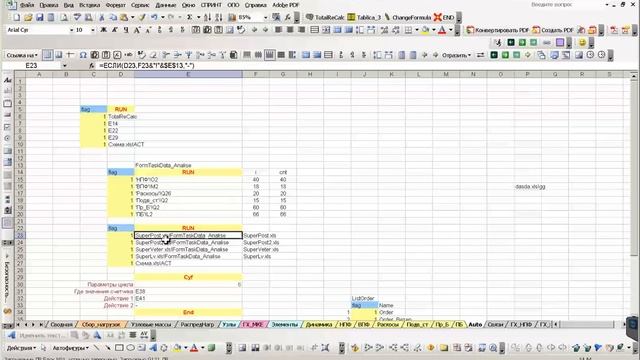This screenshot has width=640, height=360.
Task: Toggle bold formatting (Ж)
Action: [x=104, y=30]
